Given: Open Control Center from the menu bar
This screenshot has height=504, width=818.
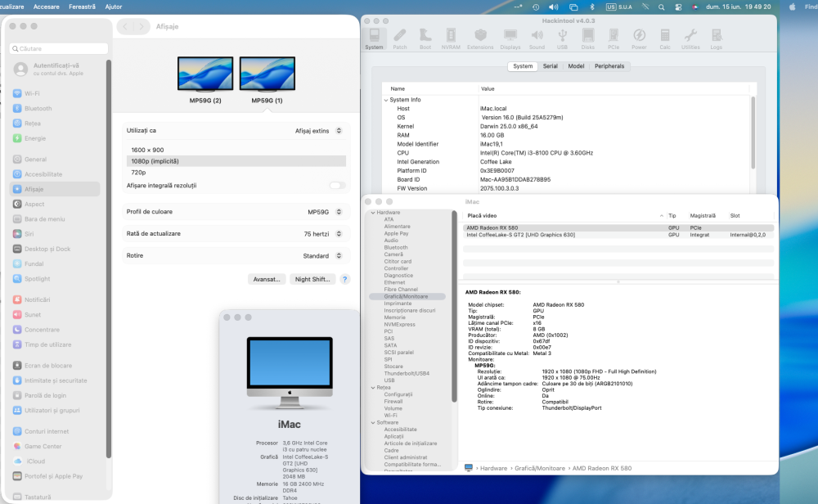Looking at the screenshot, I should click(x=678, y=7).
